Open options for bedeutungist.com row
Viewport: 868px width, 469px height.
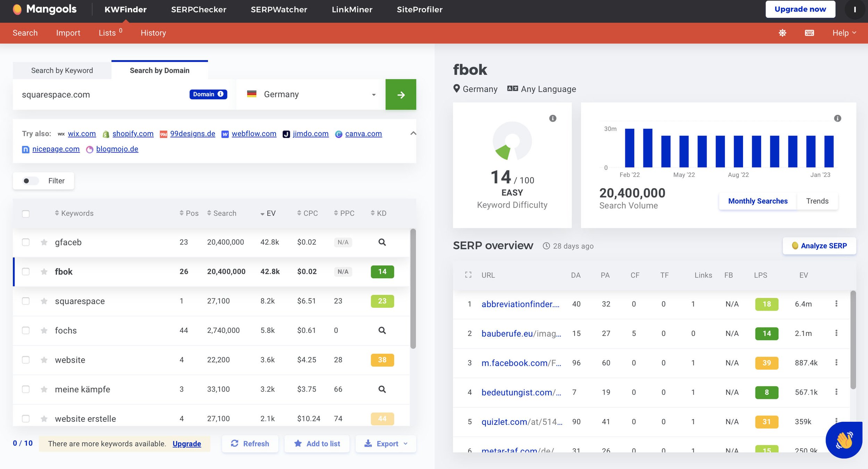[x=836, y=392]
